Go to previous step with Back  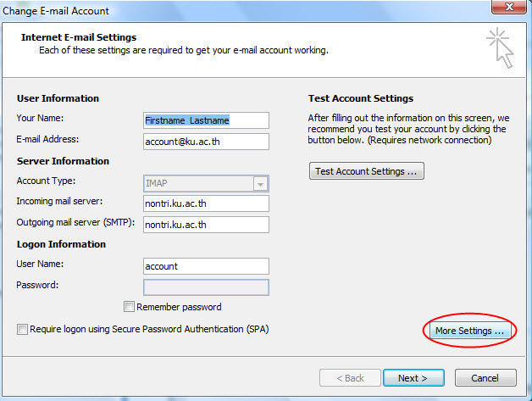350,378
